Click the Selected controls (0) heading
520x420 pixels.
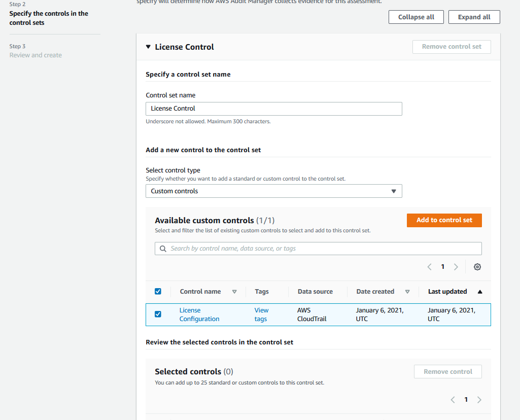(194, 372)
